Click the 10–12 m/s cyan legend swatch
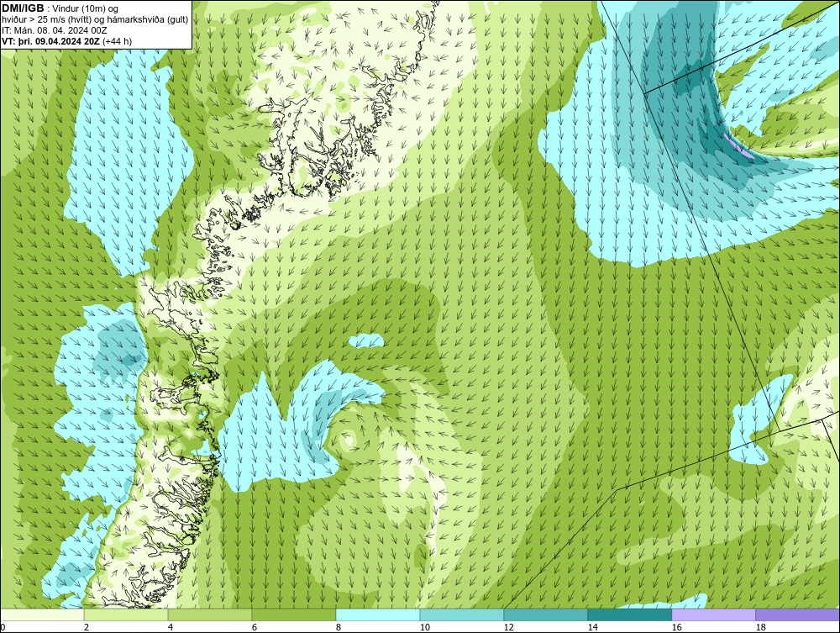 coord(462,615)
